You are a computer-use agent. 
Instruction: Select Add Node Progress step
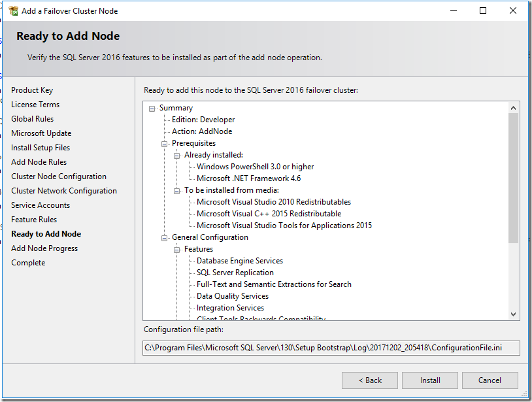tap(44, 248)
